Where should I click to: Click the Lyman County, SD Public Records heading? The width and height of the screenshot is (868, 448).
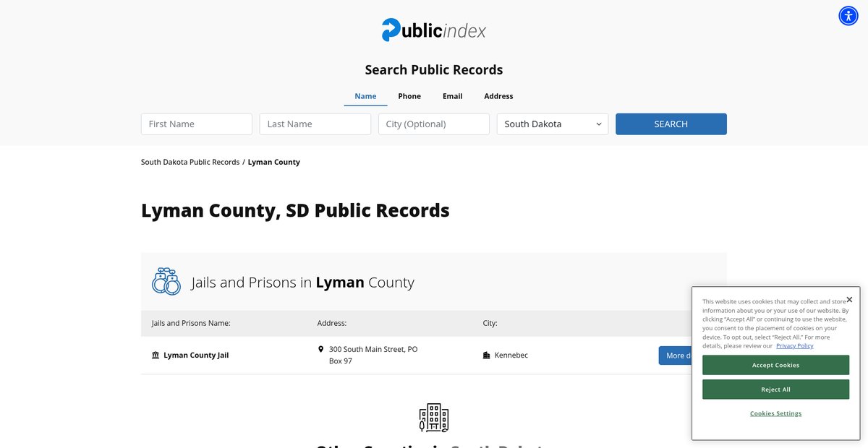click(x=295, y=210)
